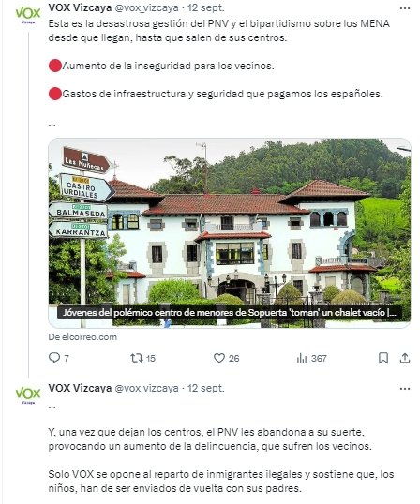
Task: Open more options menu on second tweet
Action: point(405,389)
